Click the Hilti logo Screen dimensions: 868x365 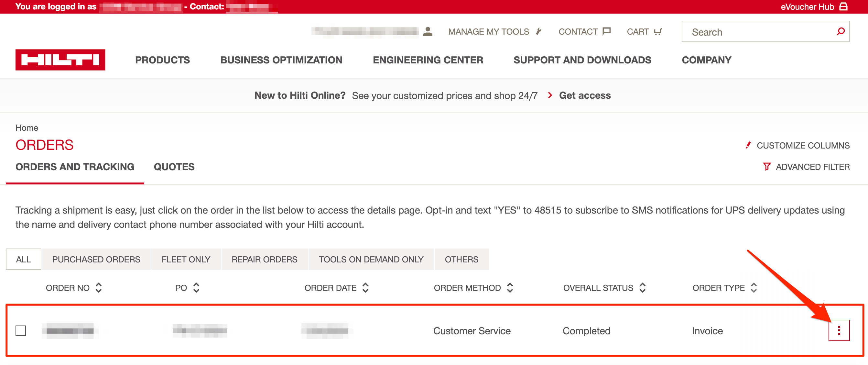(x=60, y=60)
